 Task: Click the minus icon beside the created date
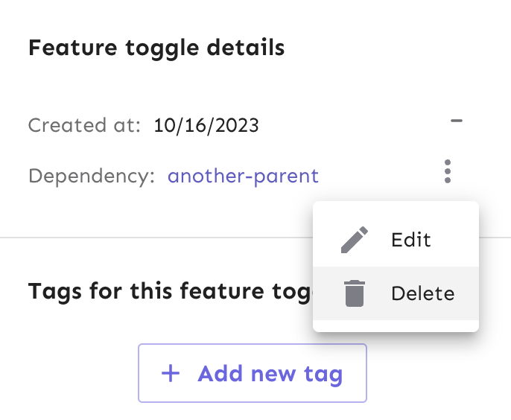point(457,120)
